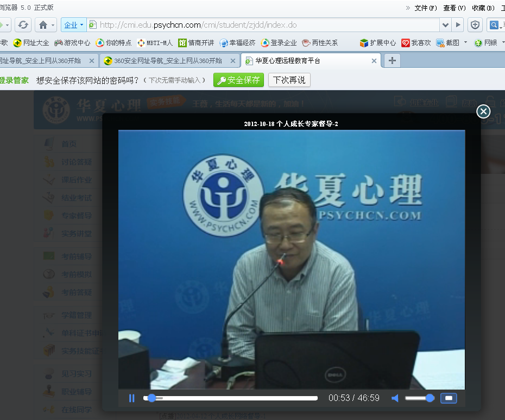
Task: Close the second 360安全网址导航 tab
Action: point(232,61)
